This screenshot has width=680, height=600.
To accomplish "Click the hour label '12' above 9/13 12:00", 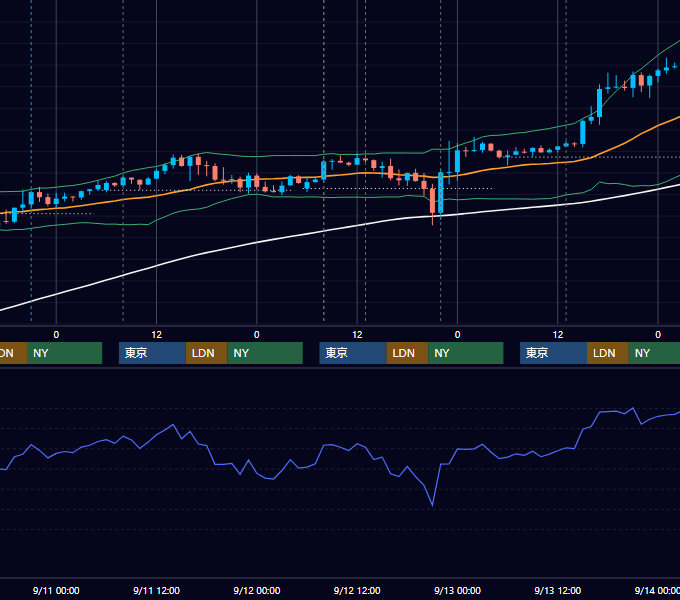I will (558, 335).
